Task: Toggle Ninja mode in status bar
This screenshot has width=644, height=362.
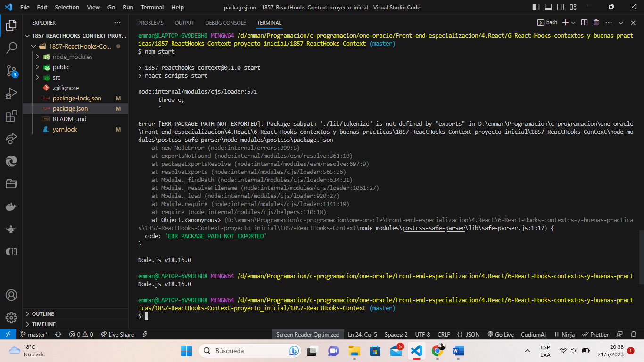Action: 564,334
